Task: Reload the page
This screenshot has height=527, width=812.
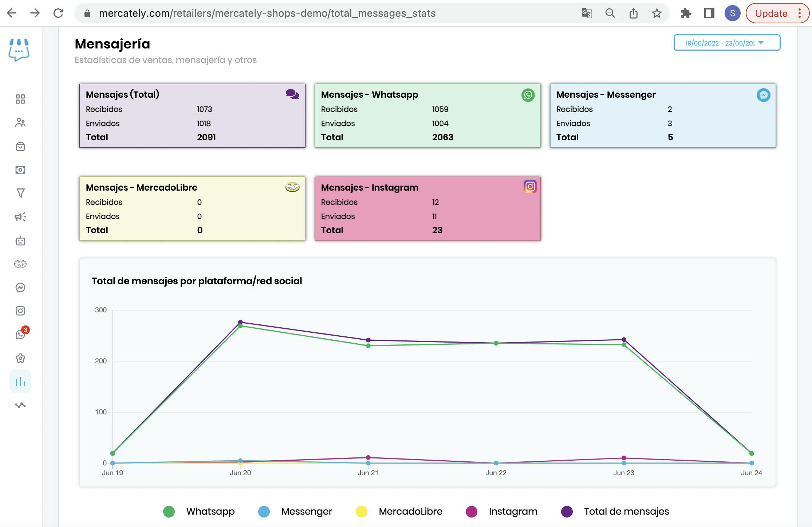Action: [x=58, y=13]
